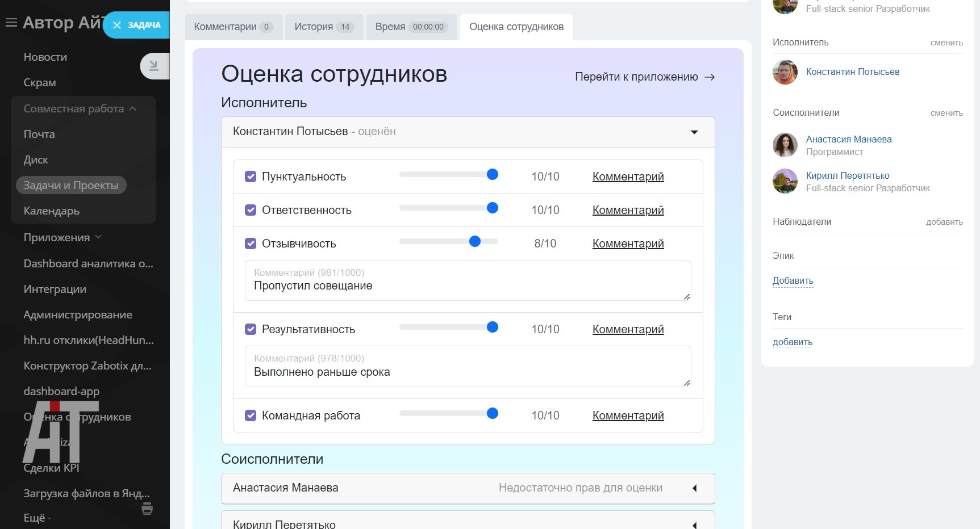Click Добавить link under Эпик
Viewport: 980px width, 529px height.
(x=793, y=280)
